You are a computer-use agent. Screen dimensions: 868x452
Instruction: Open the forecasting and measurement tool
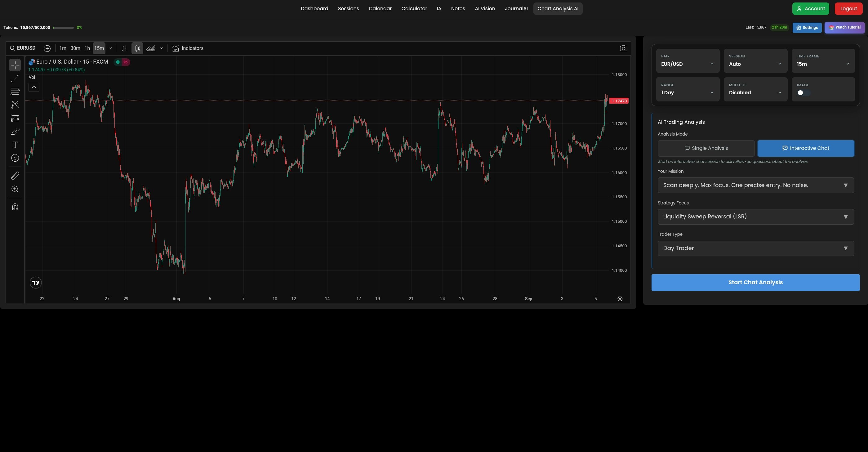coord(15,118)
